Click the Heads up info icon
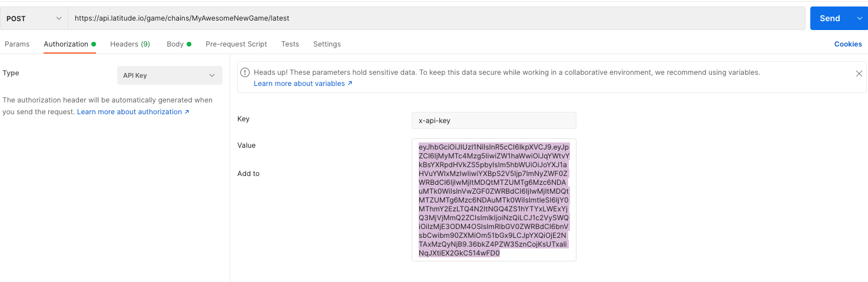 click(246, 72)
